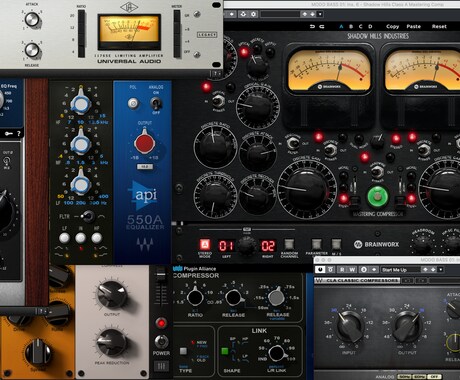460x380 pixels.
Task: Click the snapshot icon left of the gear
Action: (243, 14)
